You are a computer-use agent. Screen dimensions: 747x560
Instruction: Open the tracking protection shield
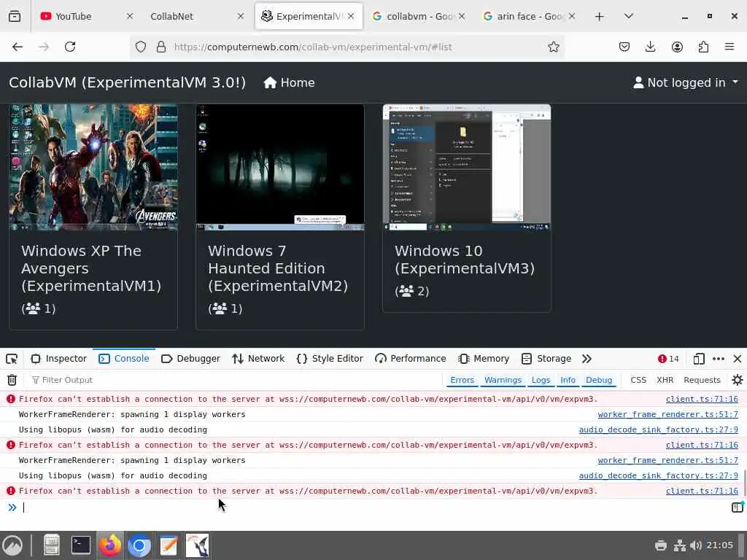pos(141,47)
